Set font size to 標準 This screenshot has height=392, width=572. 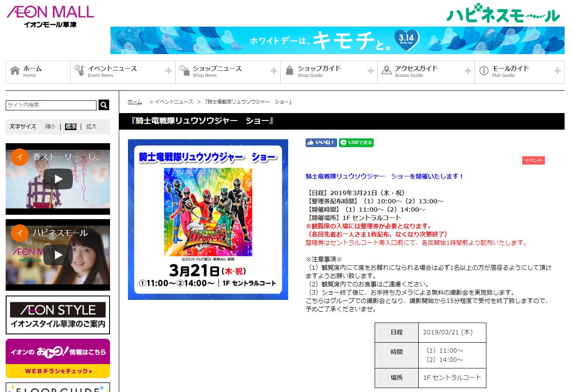tap(71, 127)
